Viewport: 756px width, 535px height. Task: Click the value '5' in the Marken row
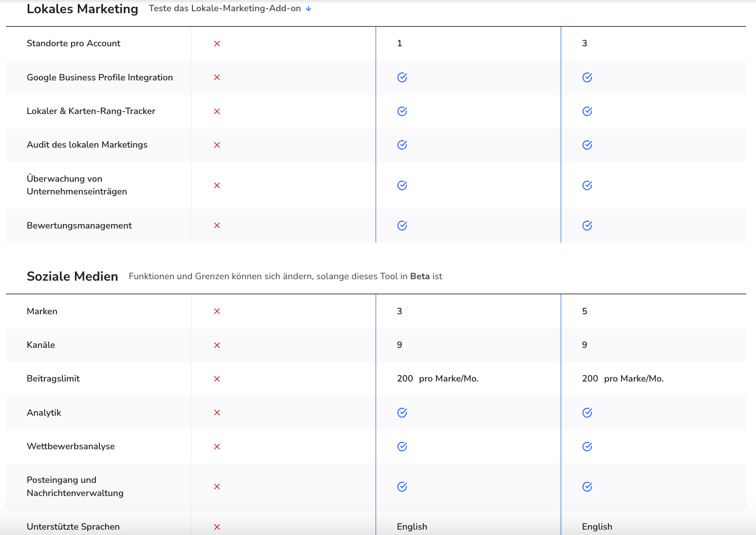[585, 311]
